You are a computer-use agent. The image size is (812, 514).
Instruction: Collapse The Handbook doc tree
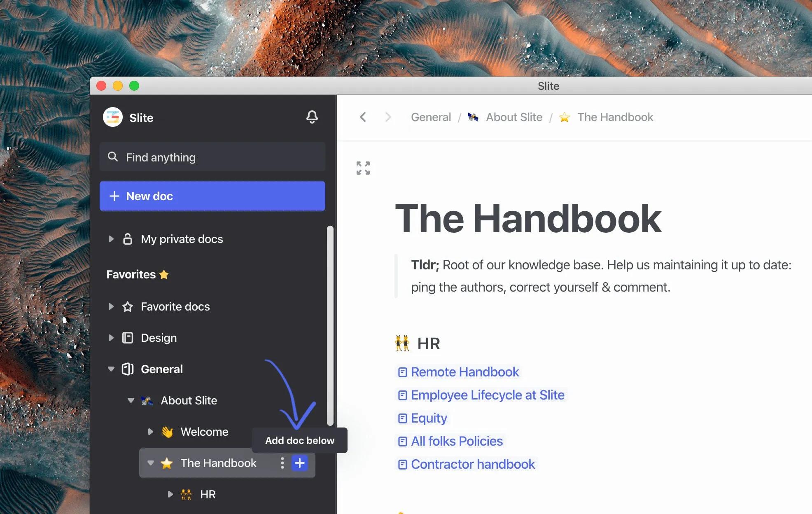(151, 463)
